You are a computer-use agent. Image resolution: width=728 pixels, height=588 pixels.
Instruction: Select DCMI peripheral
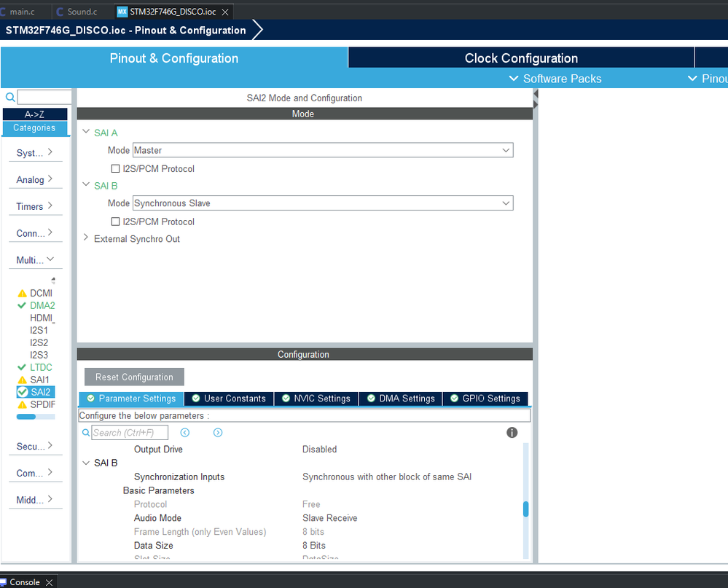(41, 294)
